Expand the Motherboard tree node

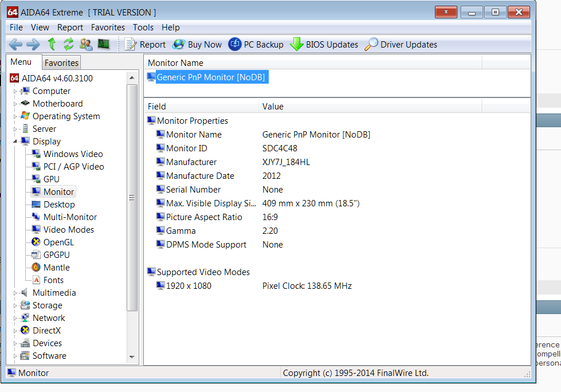click(15, 104)
